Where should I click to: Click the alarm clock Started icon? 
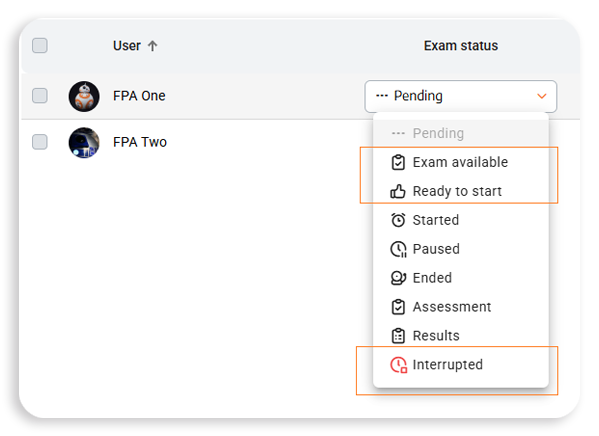click(398, 220)
